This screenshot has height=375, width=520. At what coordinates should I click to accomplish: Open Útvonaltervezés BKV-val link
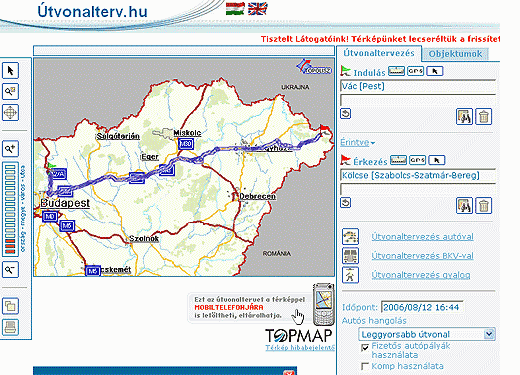point(422,256)
